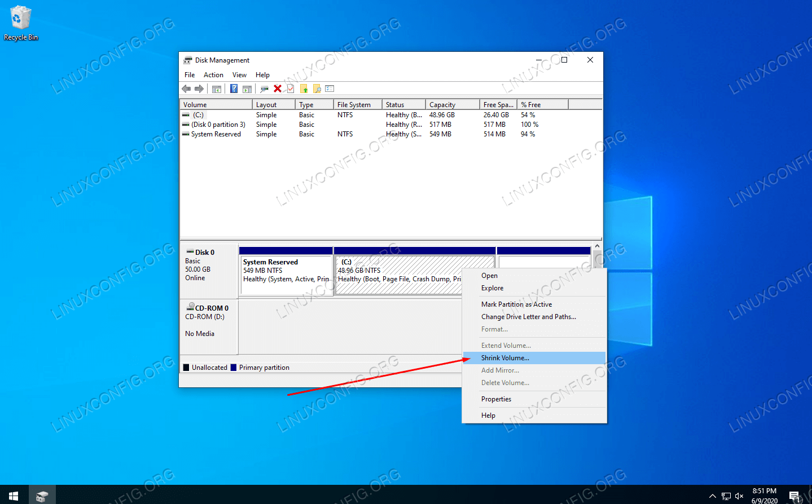Click the network icon in system tray

click(x=726, y=496)
